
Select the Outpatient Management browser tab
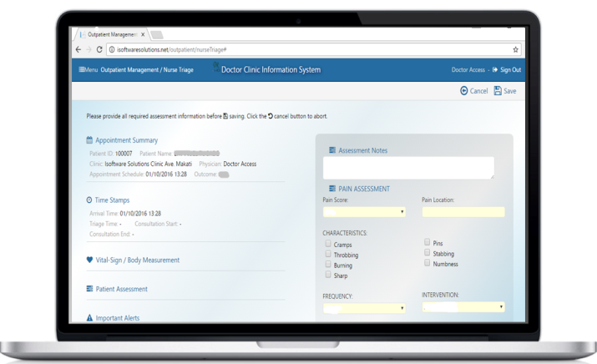tap(111, 34)
